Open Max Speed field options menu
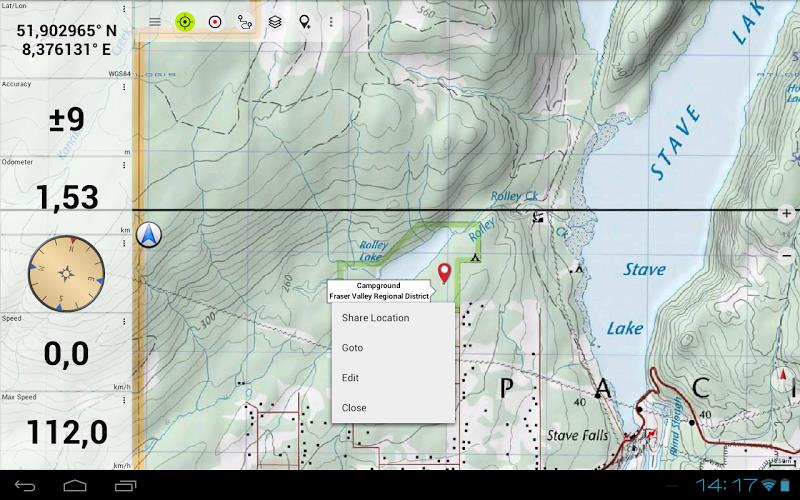Viewport: 800px width, 500px height. pyautogui.click(x=124, y=398)
